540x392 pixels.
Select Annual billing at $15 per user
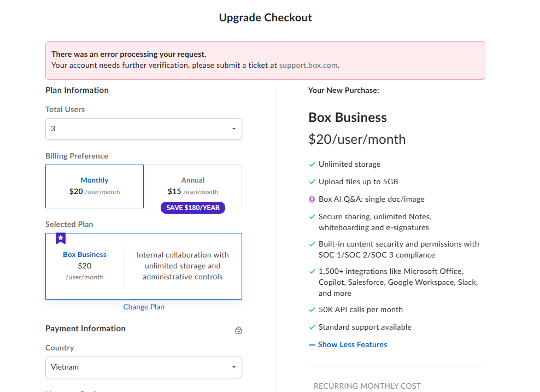pyautogui.click(x=192, y=186)
